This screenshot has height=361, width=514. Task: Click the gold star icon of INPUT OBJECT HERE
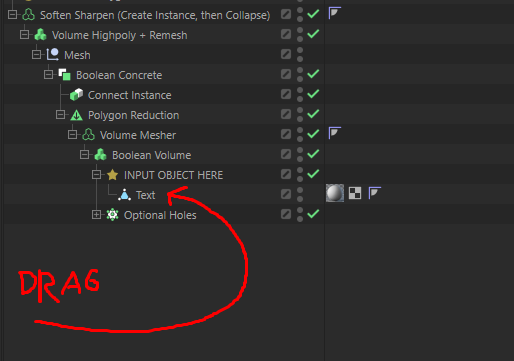click(113, 175)
